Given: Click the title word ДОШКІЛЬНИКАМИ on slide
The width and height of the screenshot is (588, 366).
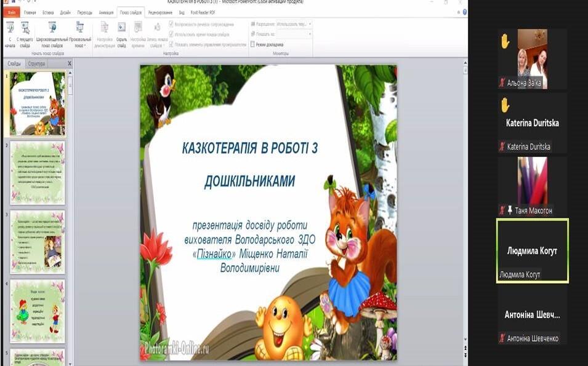Looking at the screenshot, I should (250, 181).
